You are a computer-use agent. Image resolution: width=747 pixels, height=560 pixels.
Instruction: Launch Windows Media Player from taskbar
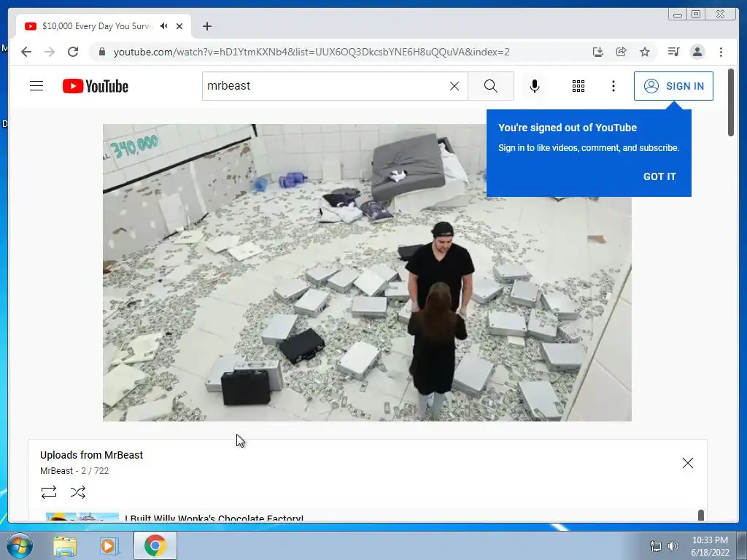(x=108, y=545)
